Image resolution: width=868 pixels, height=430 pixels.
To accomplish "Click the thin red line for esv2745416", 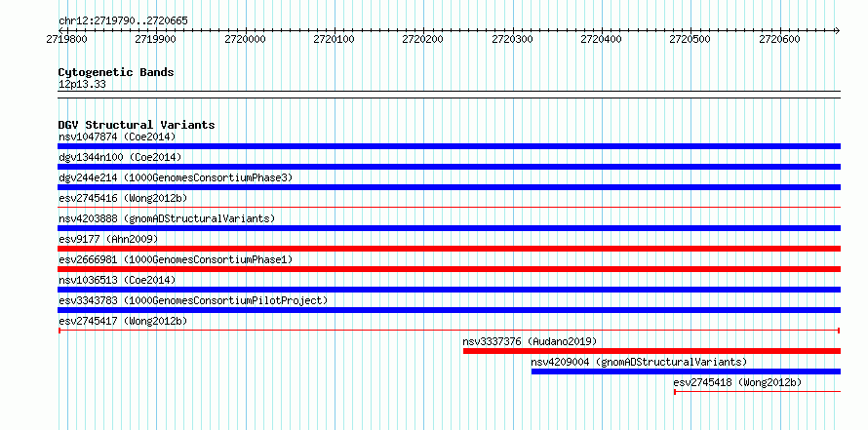I will [x=449, y=208].
